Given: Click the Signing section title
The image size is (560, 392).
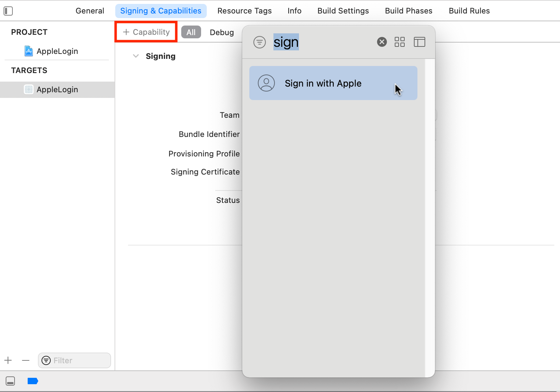Looking at the screenshot, I should [161, 56].
